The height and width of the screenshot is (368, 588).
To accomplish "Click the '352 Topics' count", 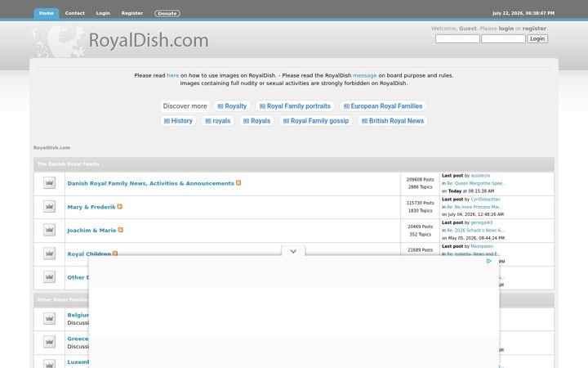I will tap(421, 235).
